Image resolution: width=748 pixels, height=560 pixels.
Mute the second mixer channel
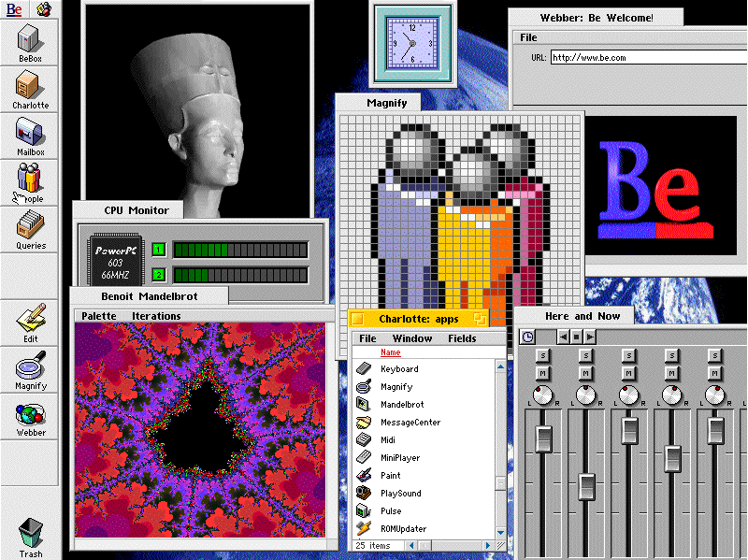pos(586,373)
